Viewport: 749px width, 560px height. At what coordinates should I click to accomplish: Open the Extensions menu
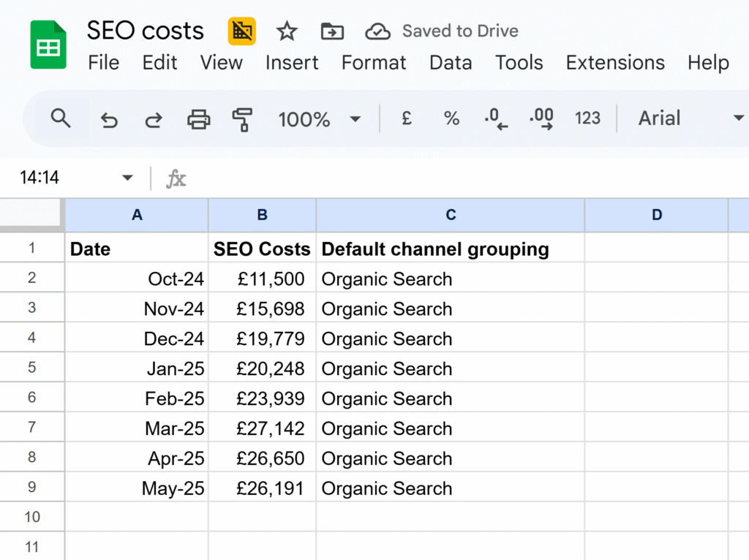click(614, 63)
